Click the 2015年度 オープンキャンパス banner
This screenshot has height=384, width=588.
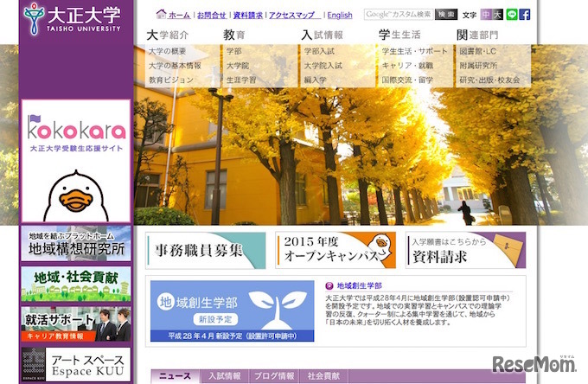[x=336, y=250]
